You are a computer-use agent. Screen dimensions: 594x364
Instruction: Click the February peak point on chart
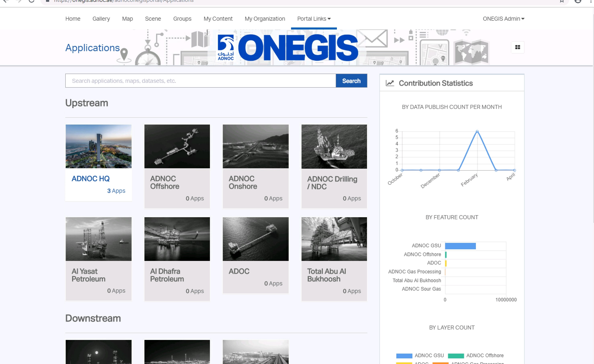477,131
